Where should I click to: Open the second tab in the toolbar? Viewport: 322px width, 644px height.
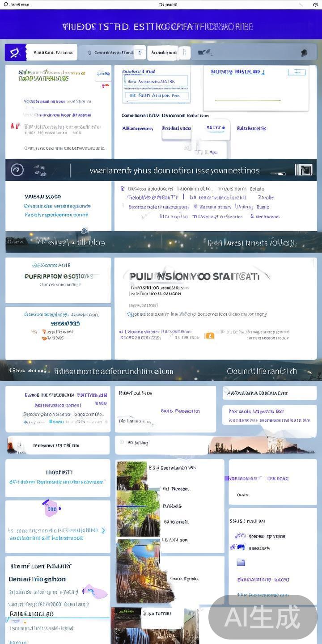[x=112, y=53]
